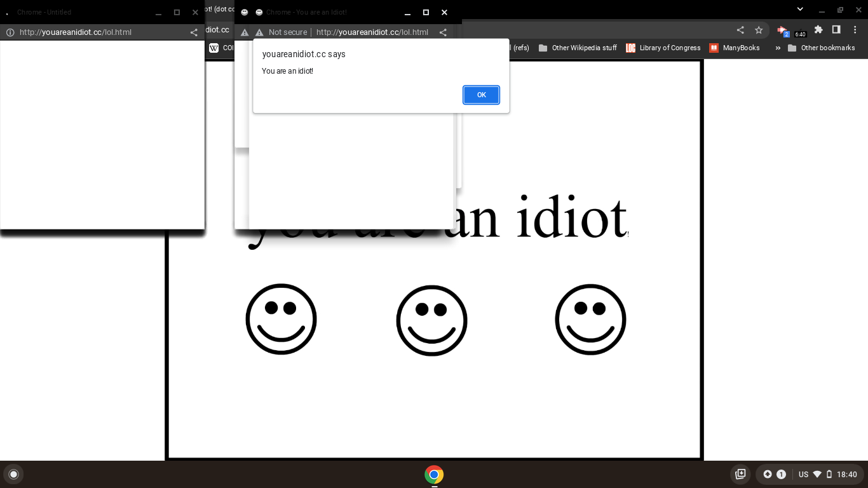Toggle the Chrome side panel
The height and width of the screenshot is (488, 868).
coord(836,30)
